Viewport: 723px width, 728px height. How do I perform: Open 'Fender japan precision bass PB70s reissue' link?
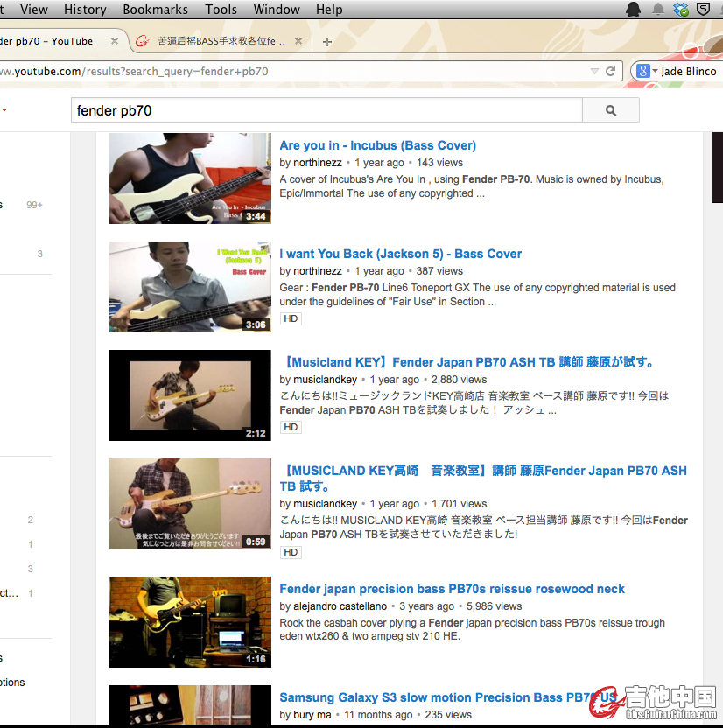click(452, 589)
